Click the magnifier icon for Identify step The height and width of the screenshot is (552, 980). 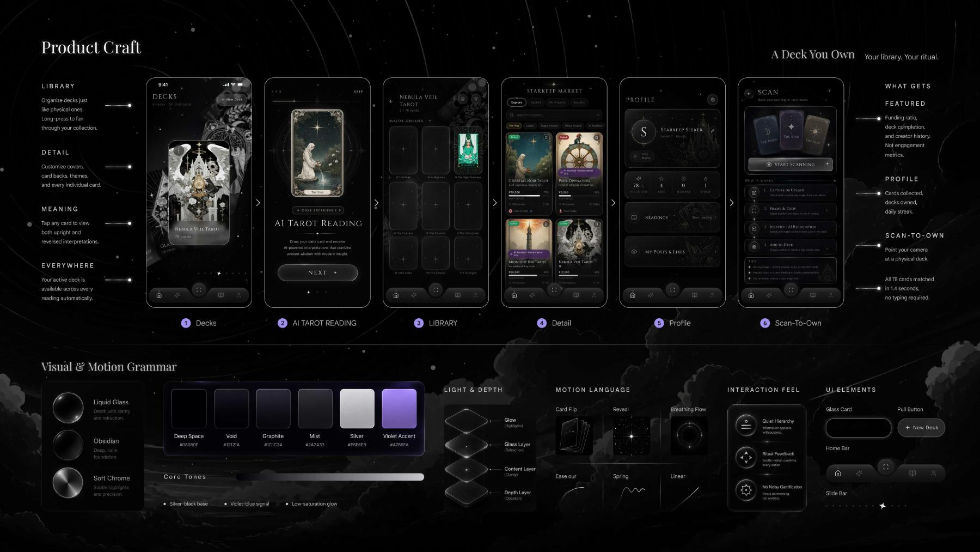pyautogui.click(x=754, y=229)
